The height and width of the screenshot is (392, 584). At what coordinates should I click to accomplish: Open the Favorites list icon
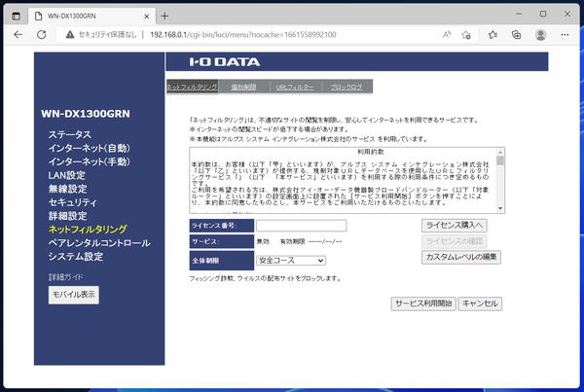493,35
